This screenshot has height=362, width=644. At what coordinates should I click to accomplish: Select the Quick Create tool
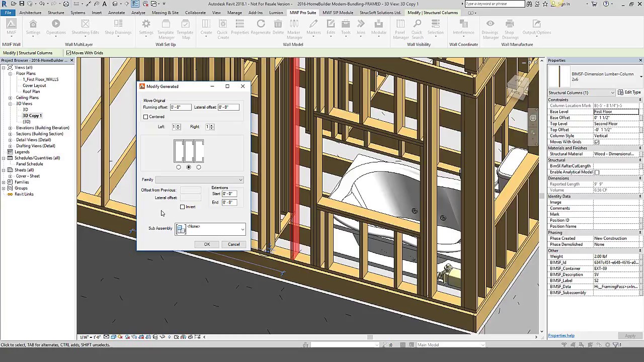222,29
